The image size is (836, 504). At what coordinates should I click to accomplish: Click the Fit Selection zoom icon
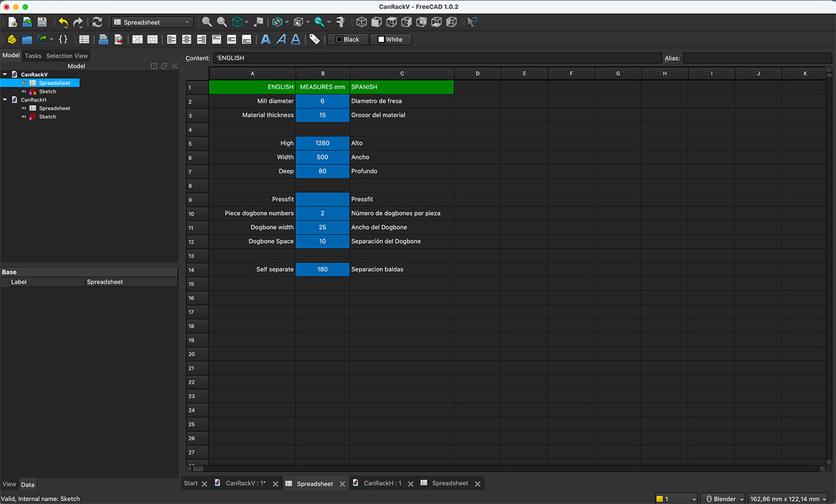coord(222,22)
